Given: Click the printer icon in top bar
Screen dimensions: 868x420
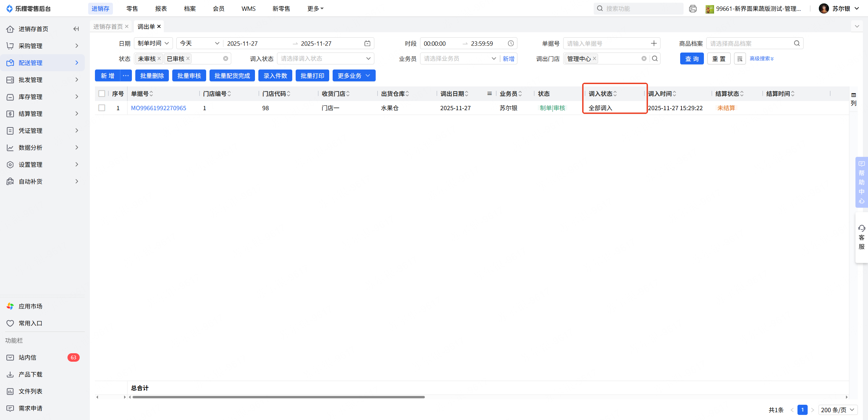Looking at the screenshot, I should pyautogui.click(x=693, y=9).
